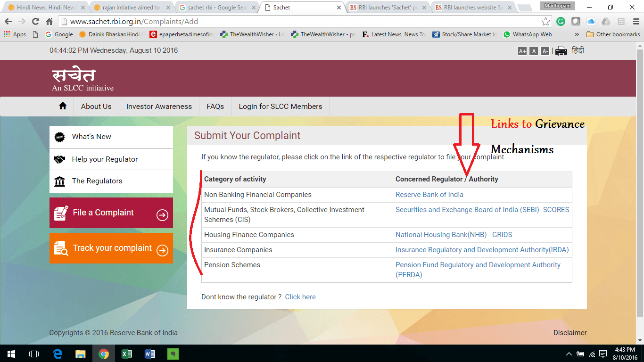Open Login for SLCC Members

pos(281,107)
